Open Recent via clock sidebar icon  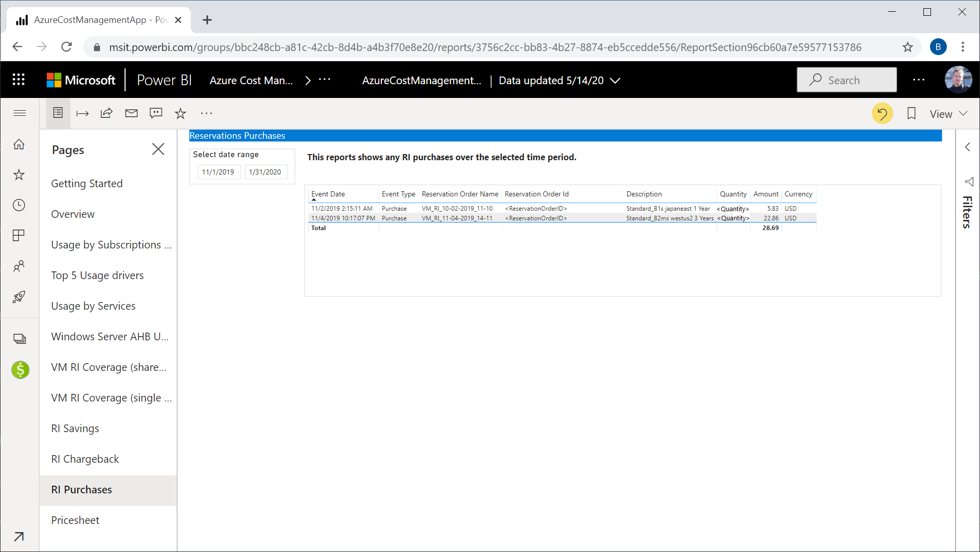[x=19, y=205]
